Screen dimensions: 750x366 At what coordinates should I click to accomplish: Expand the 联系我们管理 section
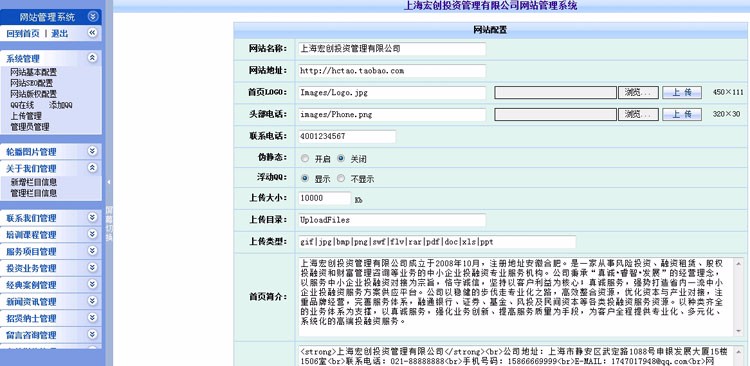coord(93,217)
